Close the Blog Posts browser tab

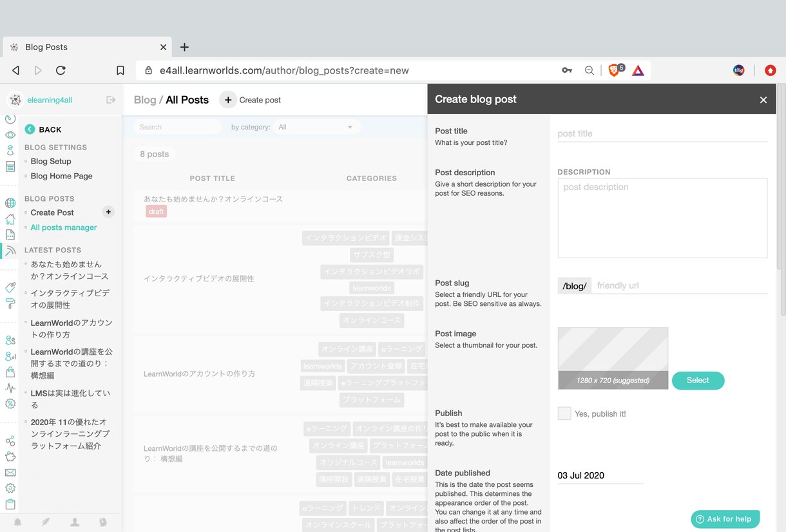click(164, 47)
